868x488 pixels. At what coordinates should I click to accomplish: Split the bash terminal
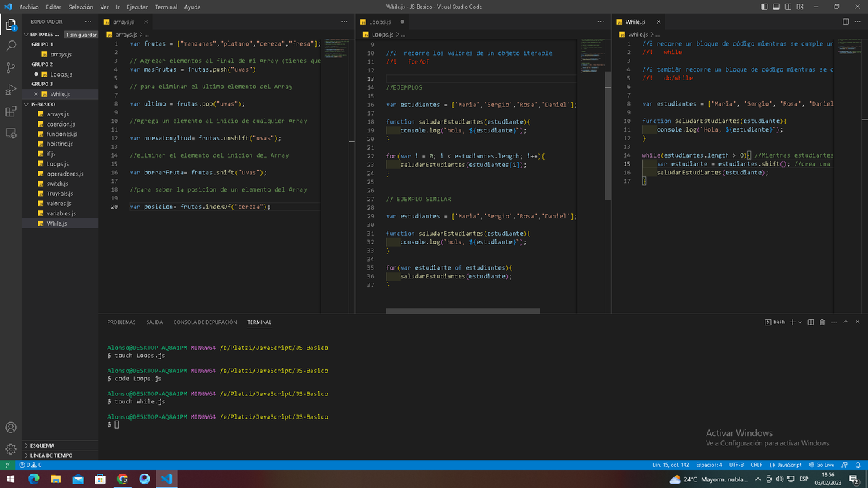coord(811,322)
